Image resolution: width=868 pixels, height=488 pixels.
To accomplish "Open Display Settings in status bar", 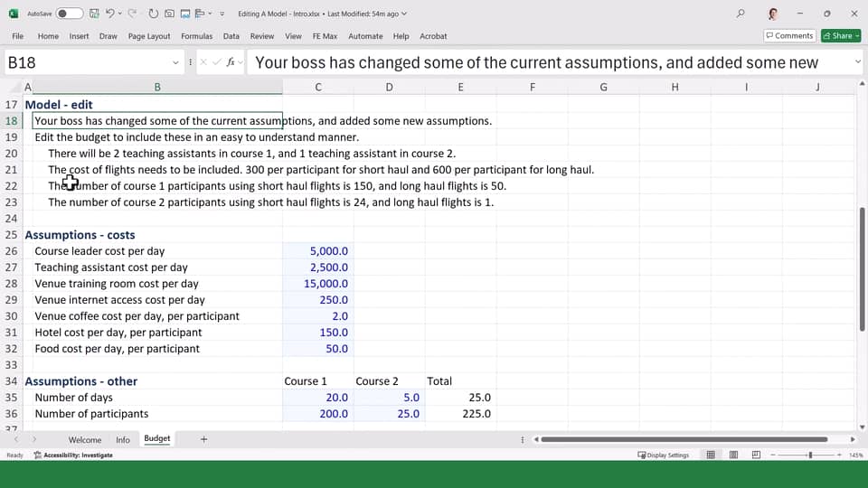I will click(x=663, y=455).
